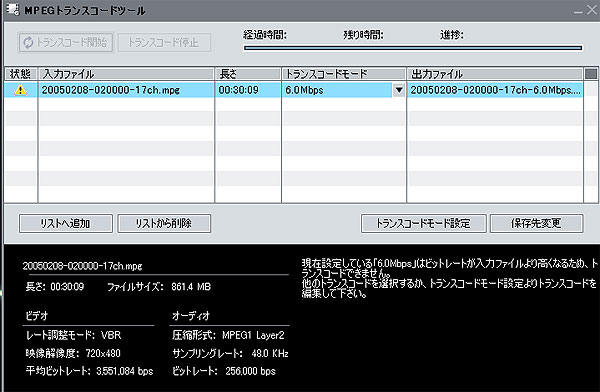Click the MPEG transcode tool title bar icon

click(13, 10)
